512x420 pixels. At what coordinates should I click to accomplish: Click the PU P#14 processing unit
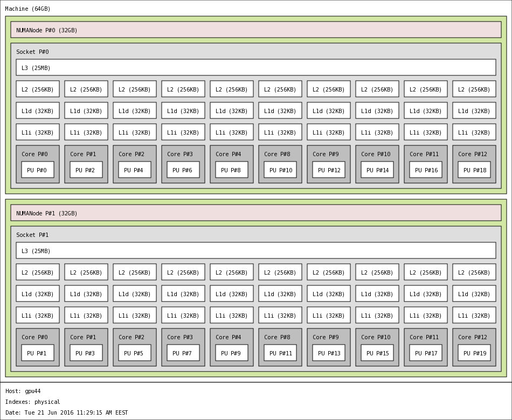(377, 170)
